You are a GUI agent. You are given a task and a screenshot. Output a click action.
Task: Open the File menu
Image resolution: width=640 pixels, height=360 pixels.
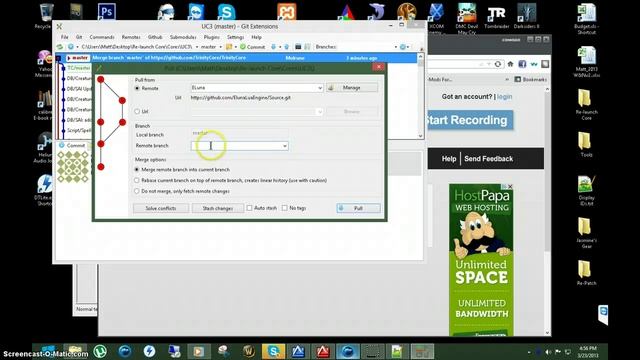(x=64, y=37)
